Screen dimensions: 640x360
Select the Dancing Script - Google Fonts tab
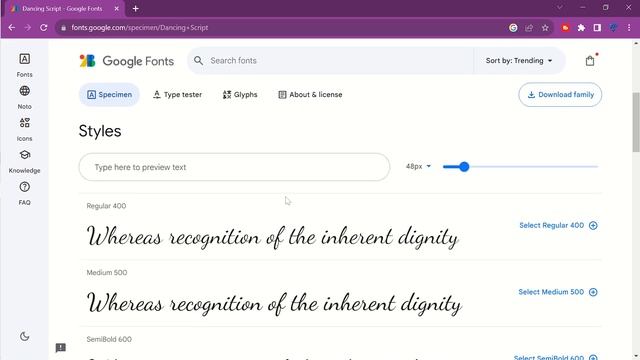click(63, 9)
